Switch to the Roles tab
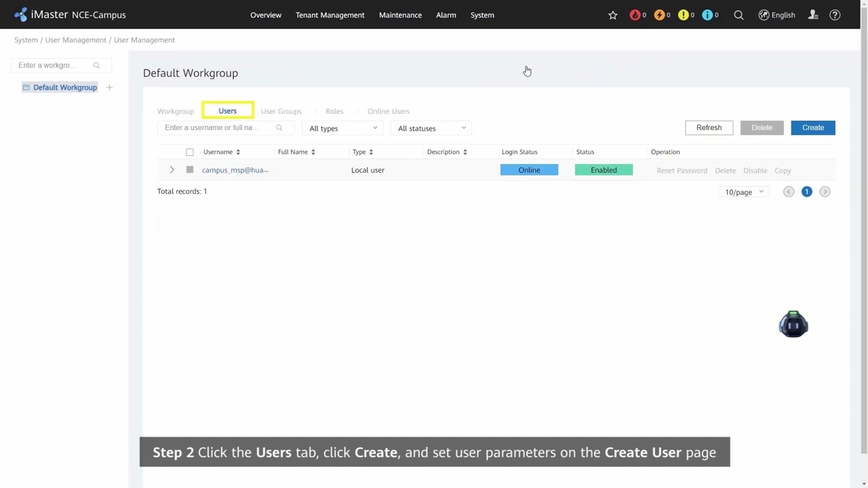Image resolution: width=868 pixels, height=488 pixels. pos(334,111)
